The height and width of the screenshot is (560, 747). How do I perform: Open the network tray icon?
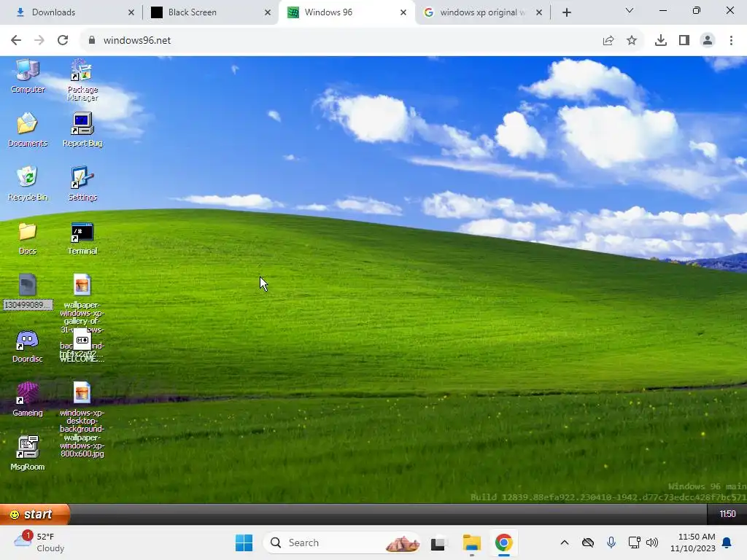pyautogui.click(x=634, y=542)
